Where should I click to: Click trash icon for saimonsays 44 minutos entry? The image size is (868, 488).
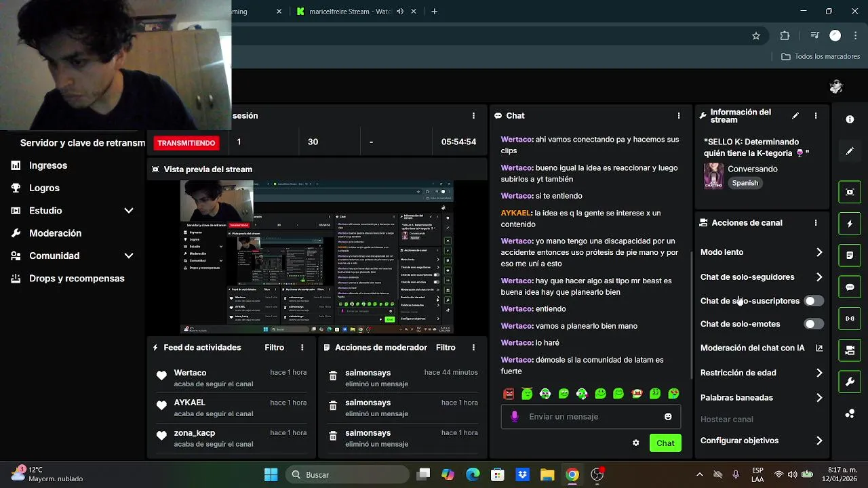(x=333, y=376)
